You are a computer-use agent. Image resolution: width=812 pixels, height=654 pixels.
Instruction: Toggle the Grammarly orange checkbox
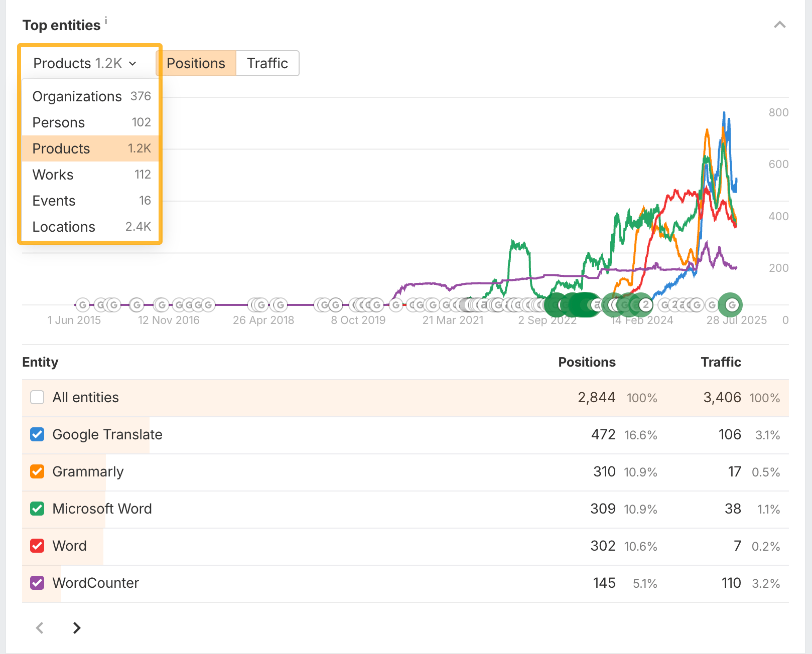click(x=37, y=471)
